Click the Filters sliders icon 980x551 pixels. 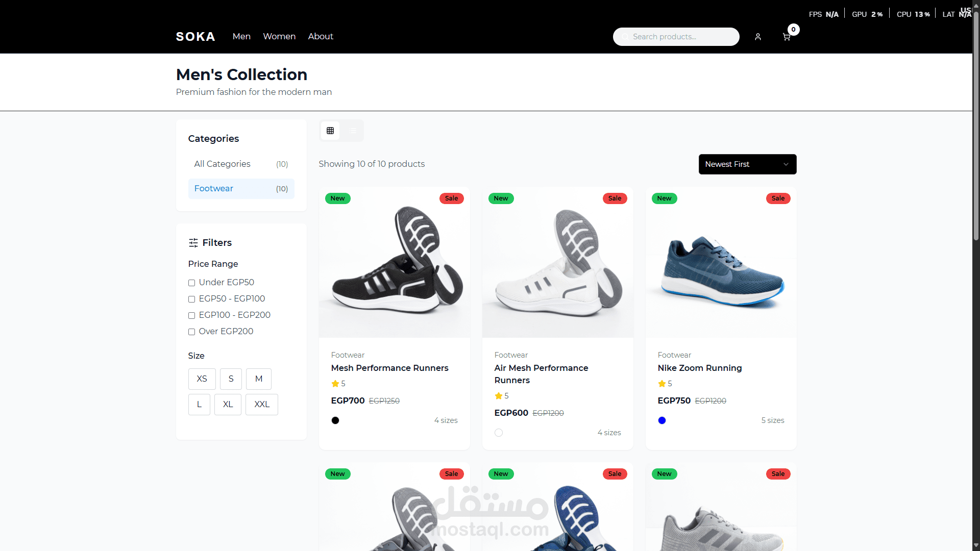(193, 243)
